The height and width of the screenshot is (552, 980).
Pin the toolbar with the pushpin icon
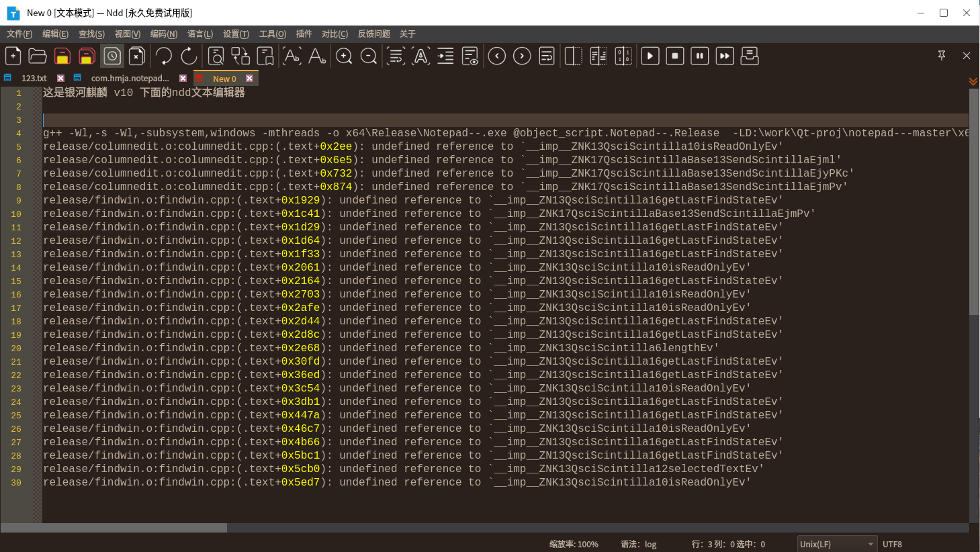(942, 56)
